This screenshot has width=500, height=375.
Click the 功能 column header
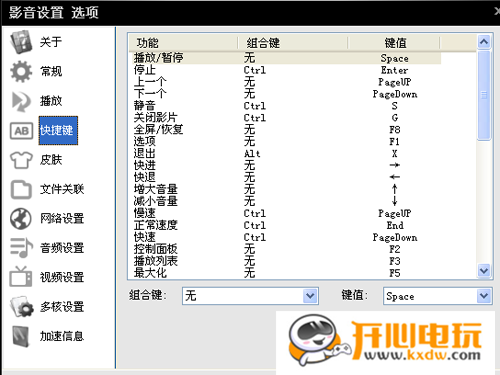click(183, 43)
